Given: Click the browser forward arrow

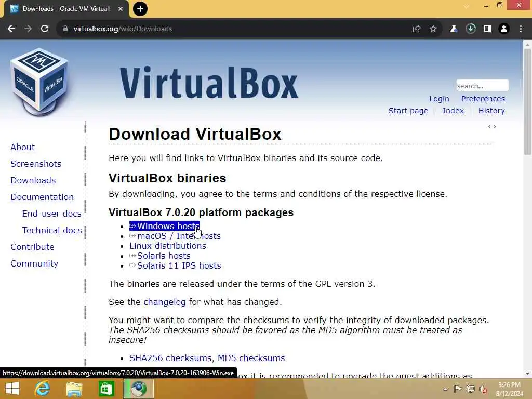Looking at the screenshot, I should click(x=28, y=29).
